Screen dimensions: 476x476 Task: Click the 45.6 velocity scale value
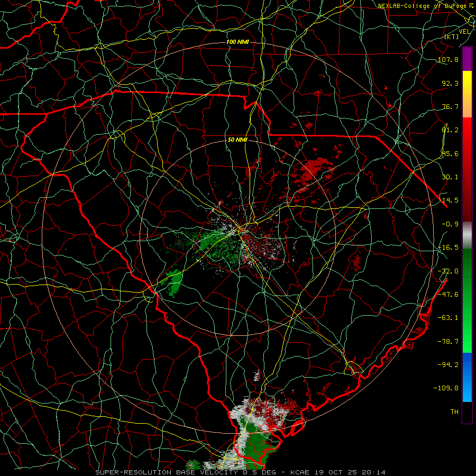point(450,153)
